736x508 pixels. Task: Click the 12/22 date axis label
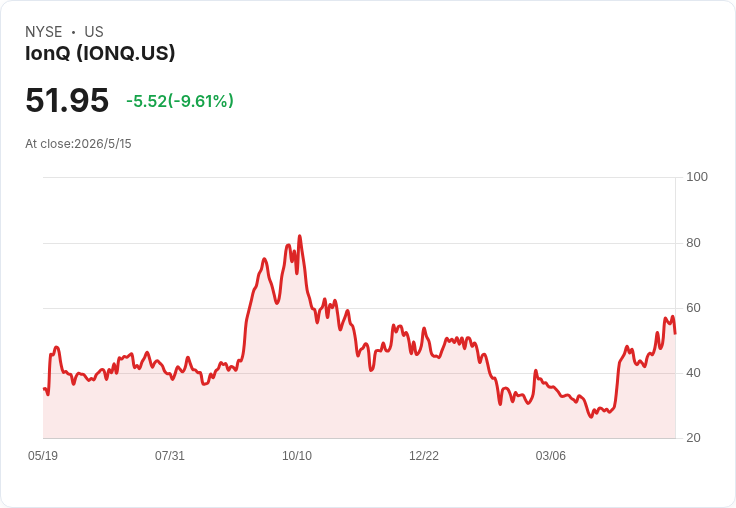coord(424,455)
